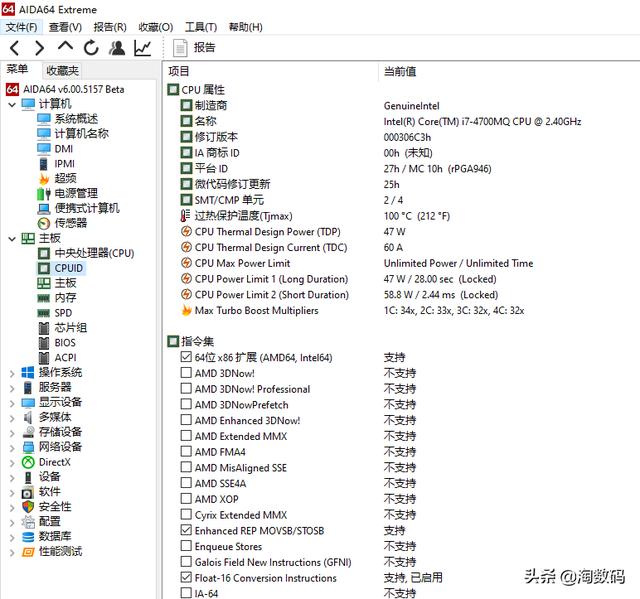Open the 超频 overclock flame item
This screenshot has height=599, width=640.
pyautogui.click(x=65, y=178)
